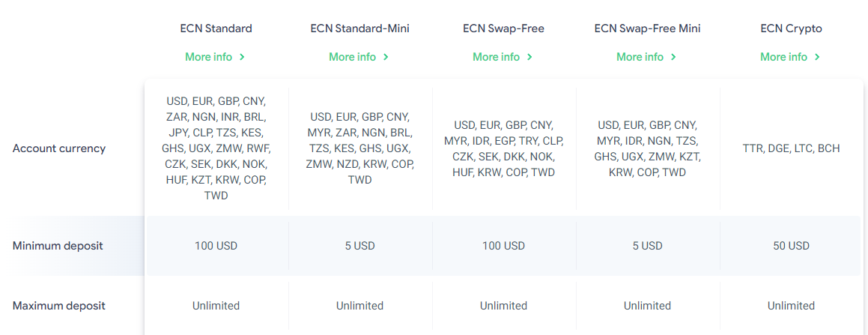Image resolution: width=868 pixels, height=335 pixels.
Task: Click the chevron arrow under ECN Swap-Free Mini
Action: point(674,57)
